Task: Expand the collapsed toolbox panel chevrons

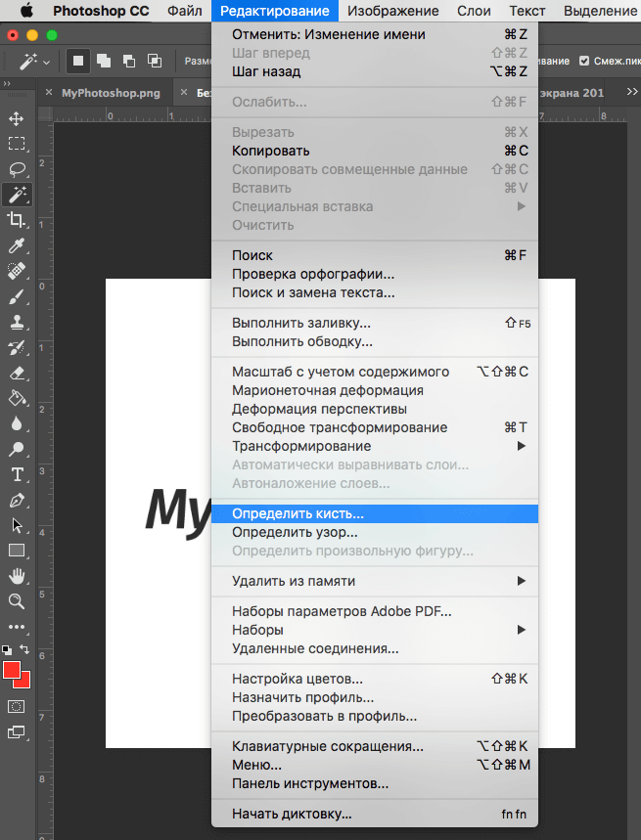Action: [7, 83]
